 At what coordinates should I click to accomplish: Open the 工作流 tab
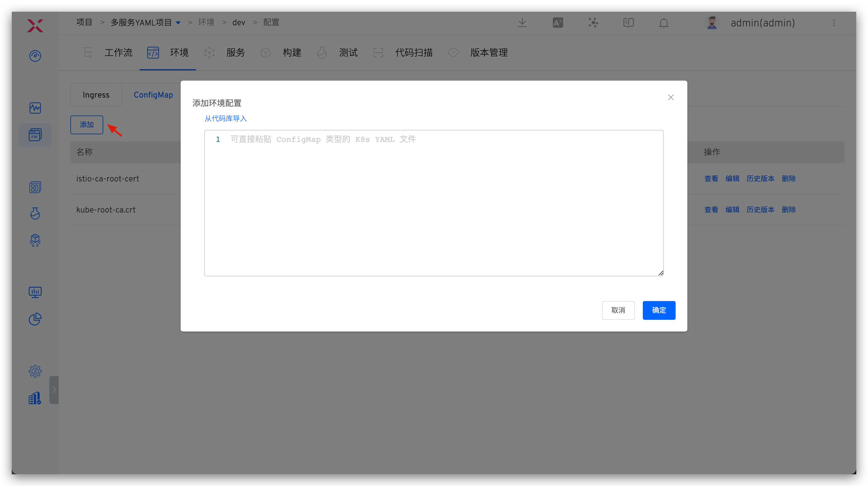118,52
